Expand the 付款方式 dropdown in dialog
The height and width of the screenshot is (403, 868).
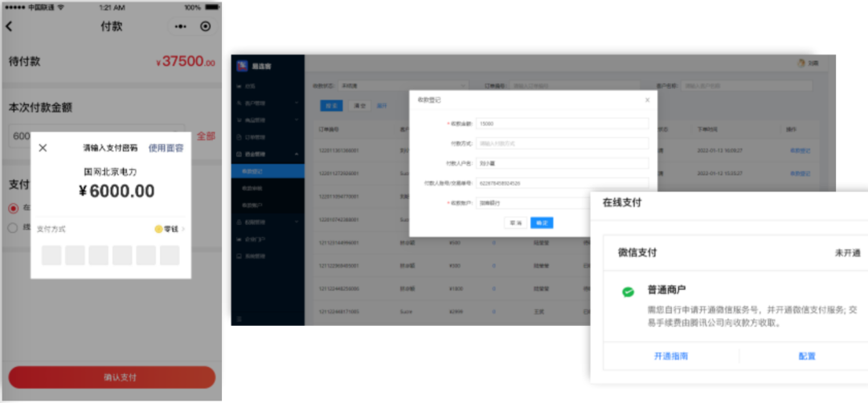click(x=562, y=143)
